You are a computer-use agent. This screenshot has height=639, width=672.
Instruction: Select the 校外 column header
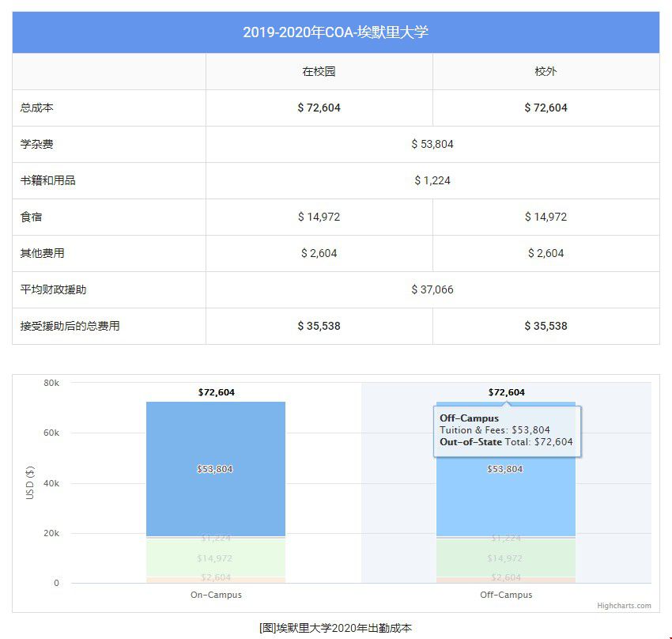tap(546, 71)
